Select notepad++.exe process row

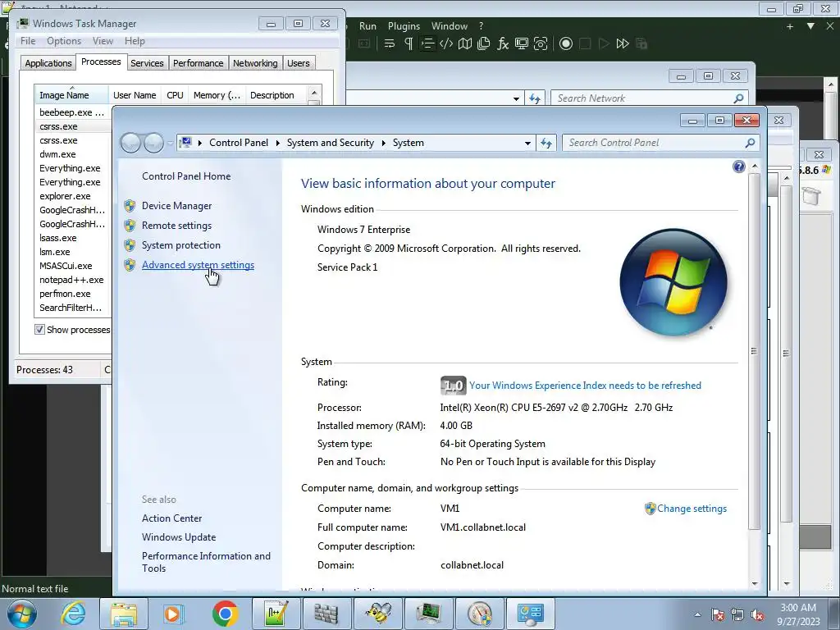[x=72, y=280]
